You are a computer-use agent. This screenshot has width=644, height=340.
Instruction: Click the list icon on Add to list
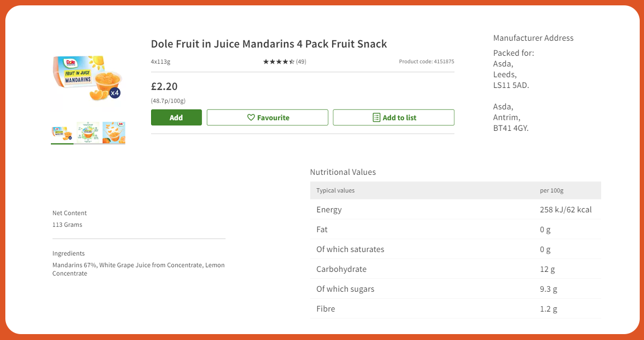pyautogui.click(x=376, y=117)
